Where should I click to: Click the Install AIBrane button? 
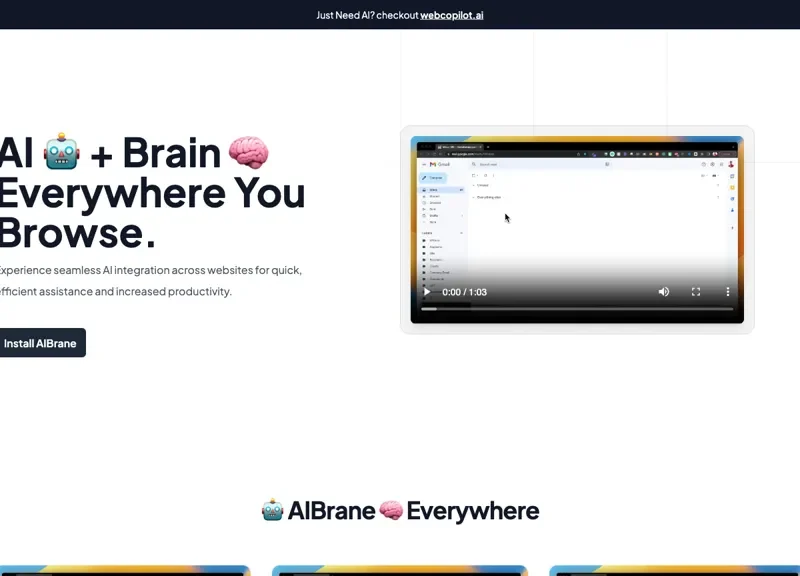[40, 343]
